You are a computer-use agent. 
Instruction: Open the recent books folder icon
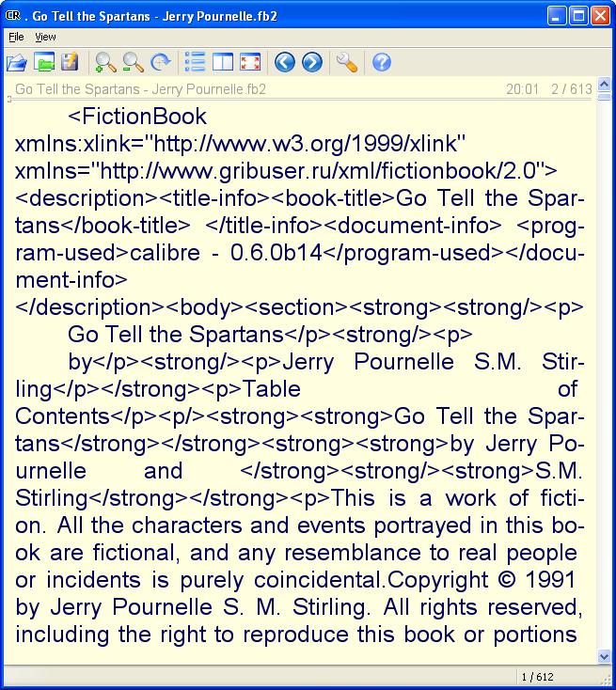click(44, 62)
